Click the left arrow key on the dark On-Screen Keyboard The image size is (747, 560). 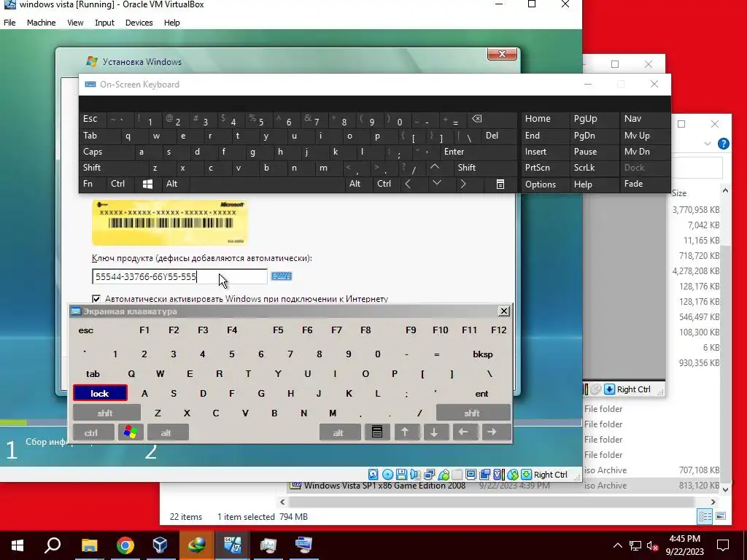pos(408,184)
